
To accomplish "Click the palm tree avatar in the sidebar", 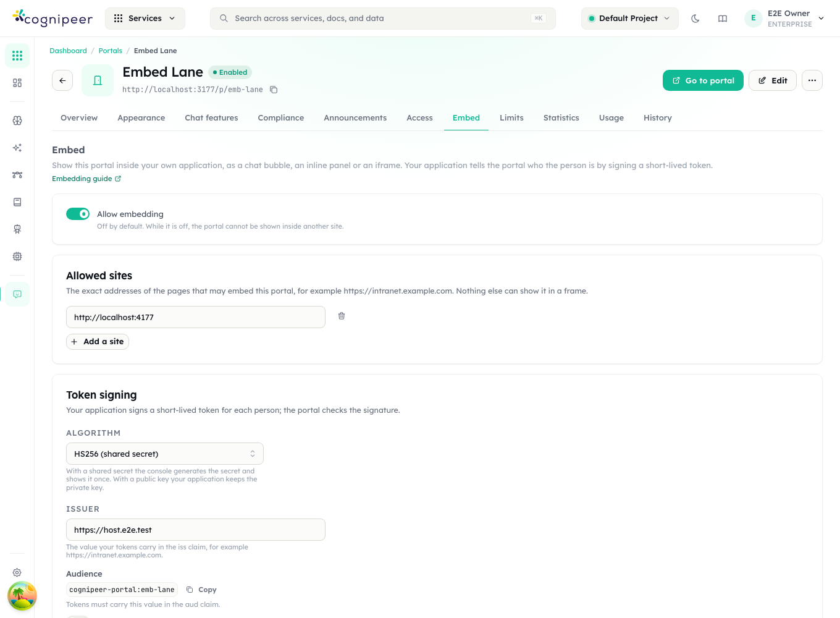I will pyautogui.click(x=22, y=596).
